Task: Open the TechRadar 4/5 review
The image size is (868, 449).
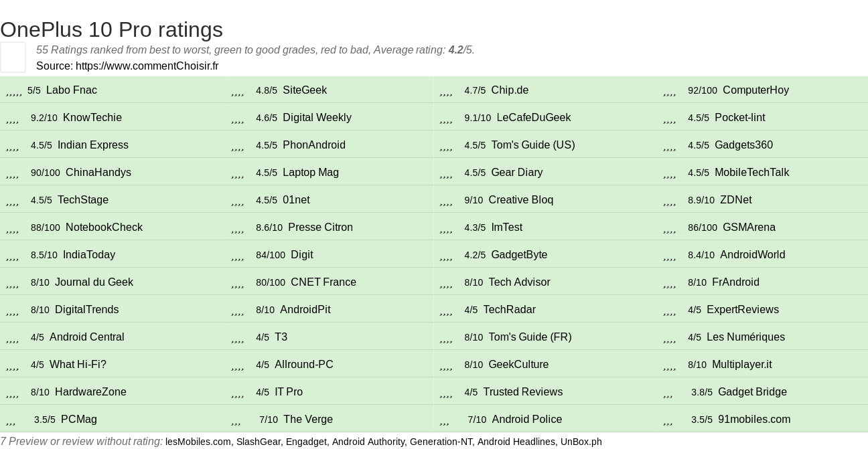Action: [509, 310]
